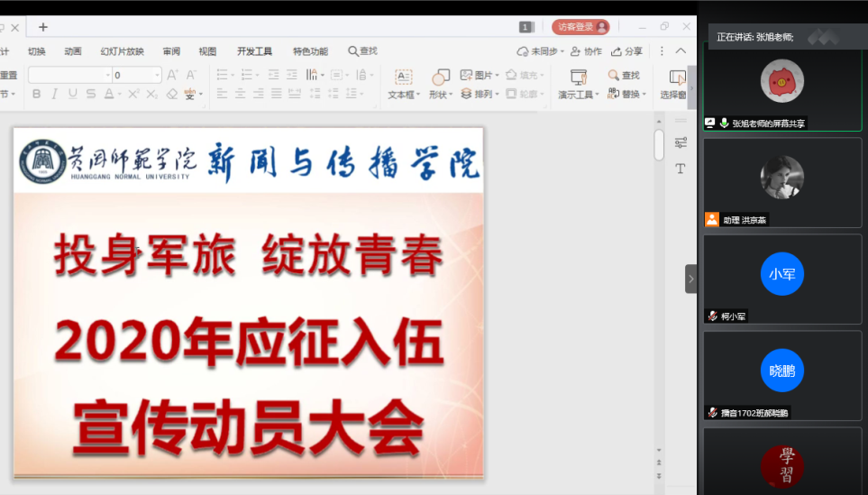
Task: Add a new document tab with plus
Action: (x=43, y=27)
